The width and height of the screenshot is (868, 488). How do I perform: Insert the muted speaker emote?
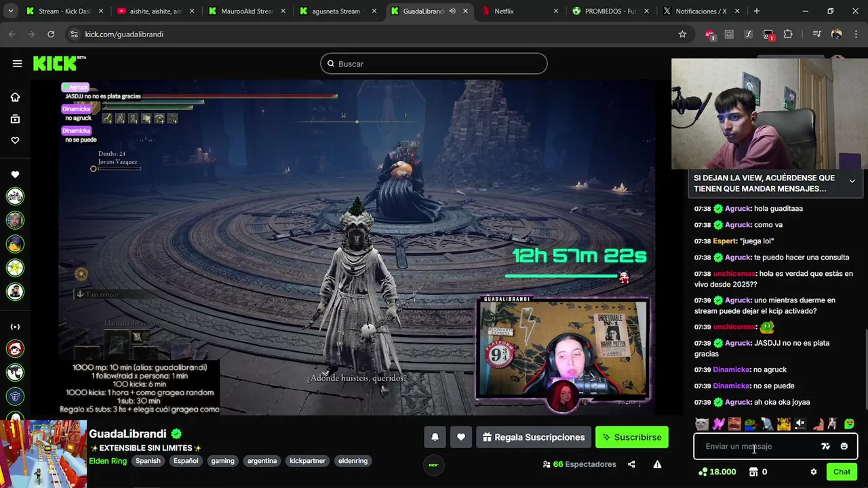tap(800, 424)
